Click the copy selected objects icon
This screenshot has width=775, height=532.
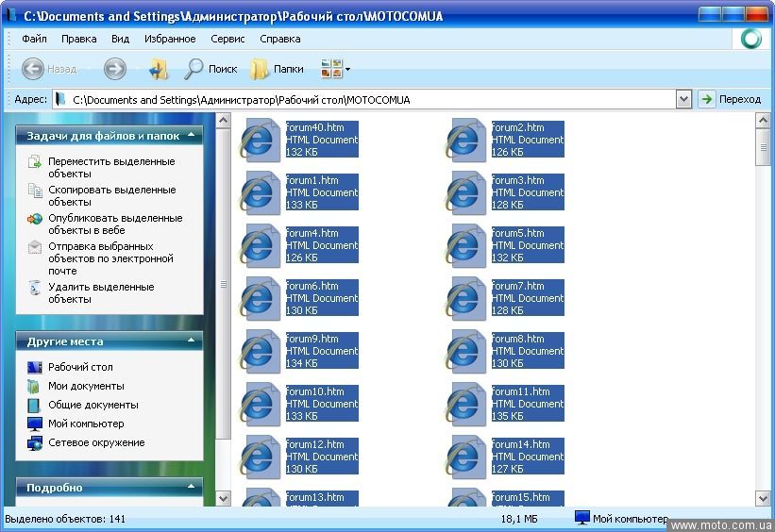[x=35, y=191]
